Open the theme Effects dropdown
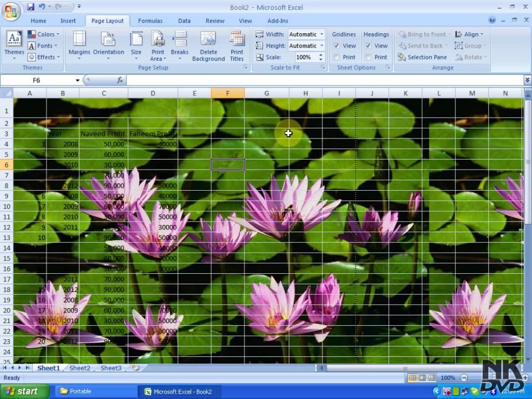This screenshot has height=399, width=532. tap(44, 57)
